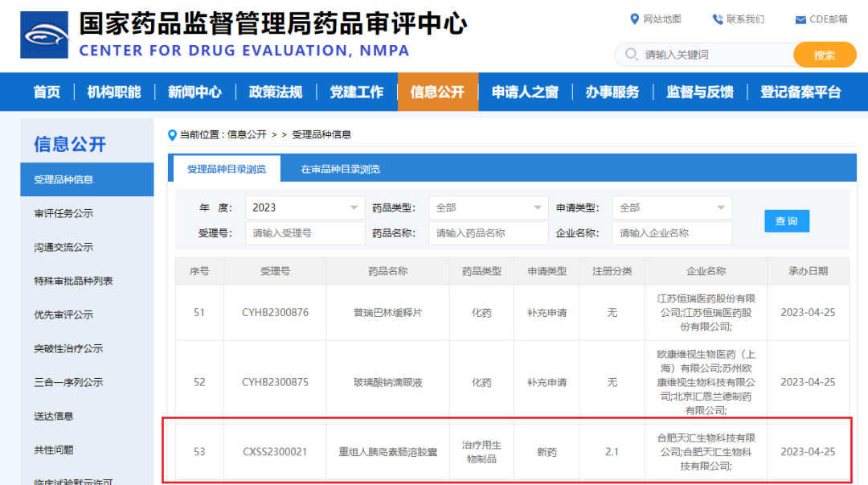Go to 登记备案平台 menu item
868x485 pixels.
[x=800, y=92]
